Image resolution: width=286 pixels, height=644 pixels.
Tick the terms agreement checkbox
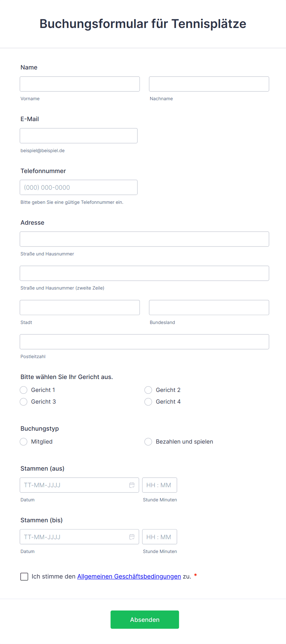pos(24,577)
